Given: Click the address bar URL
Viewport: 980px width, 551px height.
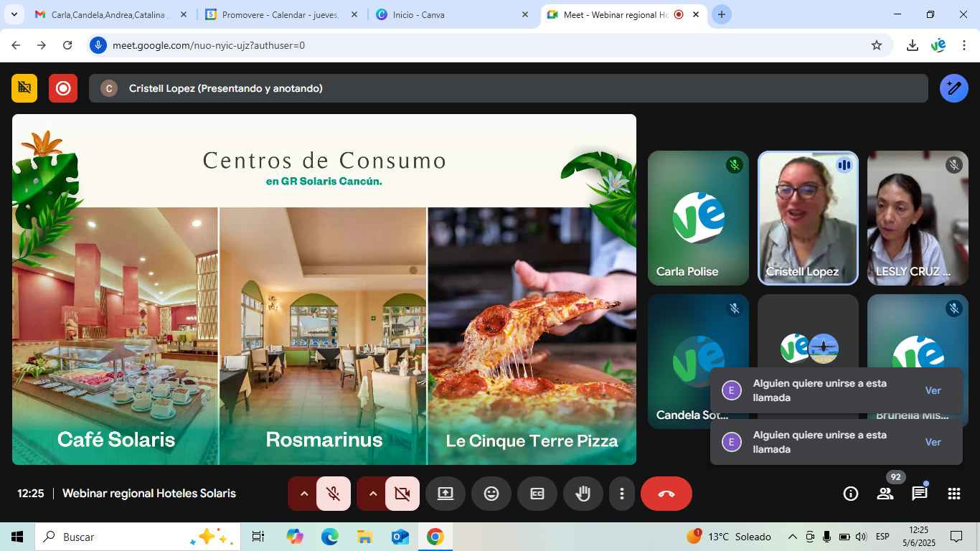Looking at the screenshot, I should coord(209,45).
